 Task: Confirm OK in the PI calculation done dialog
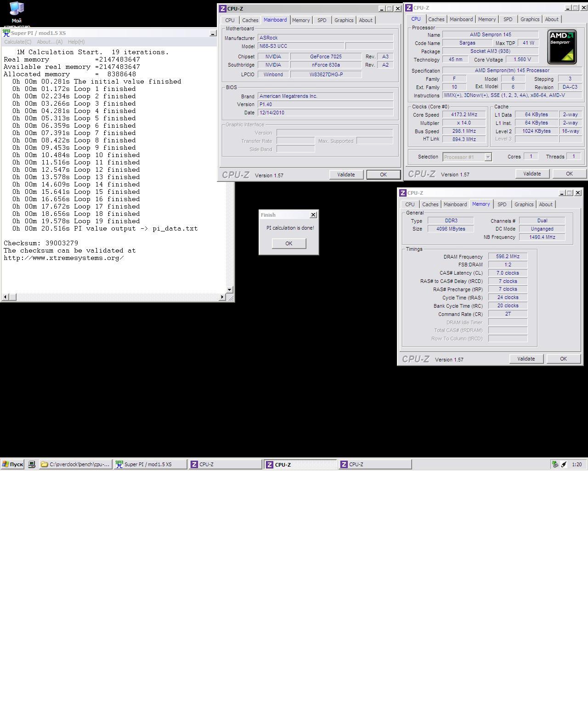[289, 243]
